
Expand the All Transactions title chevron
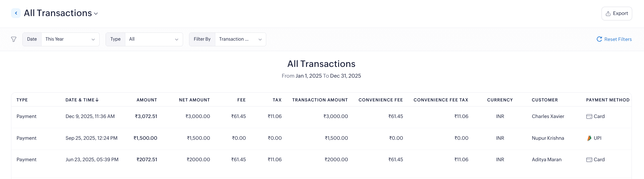click(96, 14)
